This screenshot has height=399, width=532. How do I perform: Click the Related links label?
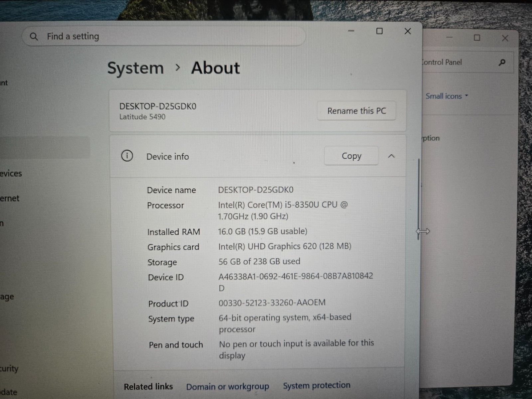pyautogui.click(x=148, y=387)
